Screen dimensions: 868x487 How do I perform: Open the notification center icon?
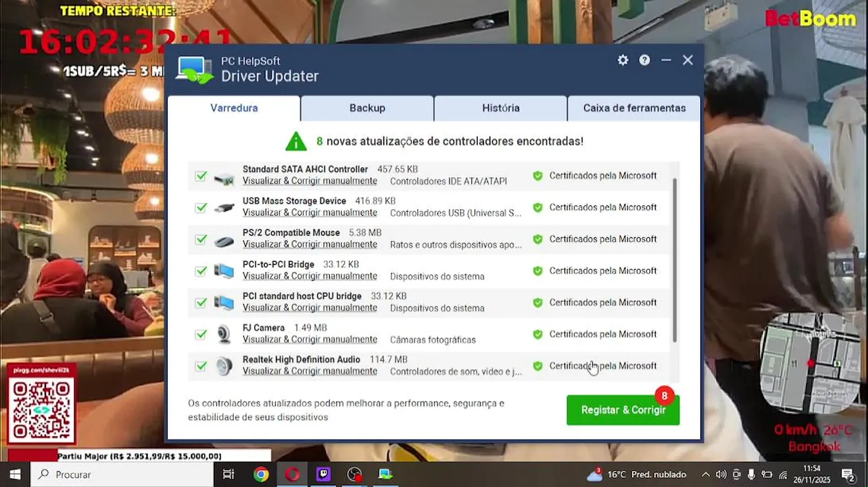click(847, 474)
